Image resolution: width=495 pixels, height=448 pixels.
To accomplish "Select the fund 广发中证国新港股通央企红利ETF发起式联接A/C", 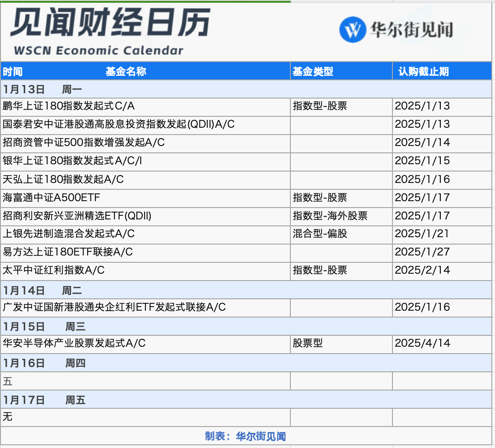I will click(x=114, y=307).
